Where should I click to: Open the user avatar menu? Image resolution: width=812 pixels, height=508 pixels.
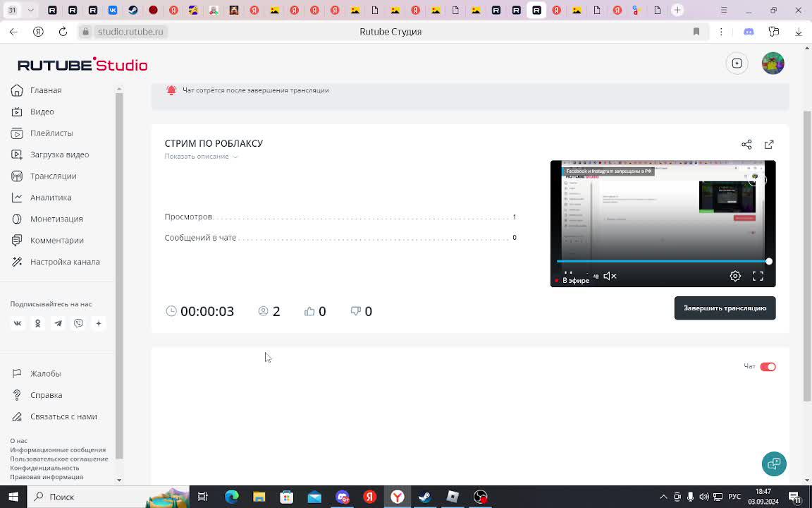coord(773,64)
